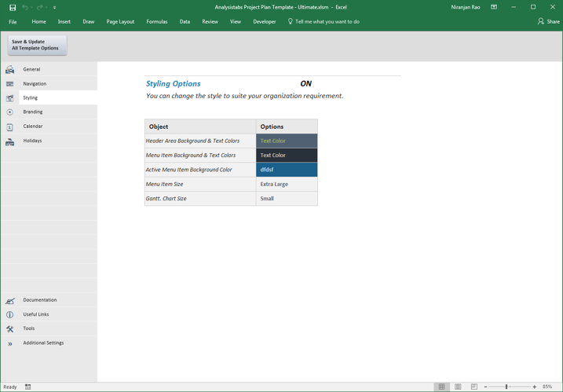Image resolution: width=563 pixels, height=392 pixels.
Task: Open the View ribbon tab
Action: pos(236,21)
